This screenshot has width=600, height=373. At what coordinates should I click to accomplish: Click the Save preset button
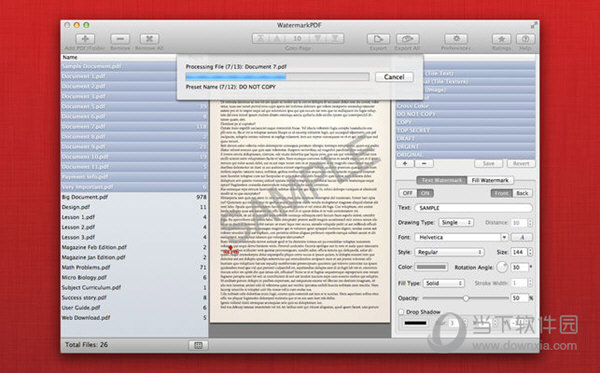tap(488, 163)
